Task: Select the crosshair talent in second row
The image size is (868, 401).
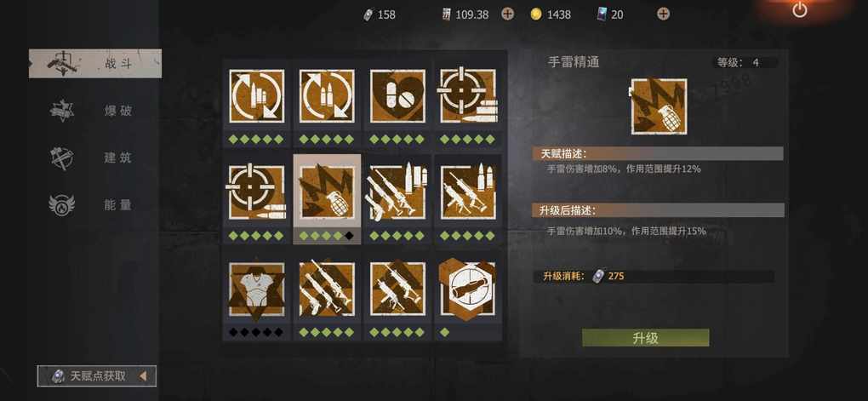Action: click(256, 192)
